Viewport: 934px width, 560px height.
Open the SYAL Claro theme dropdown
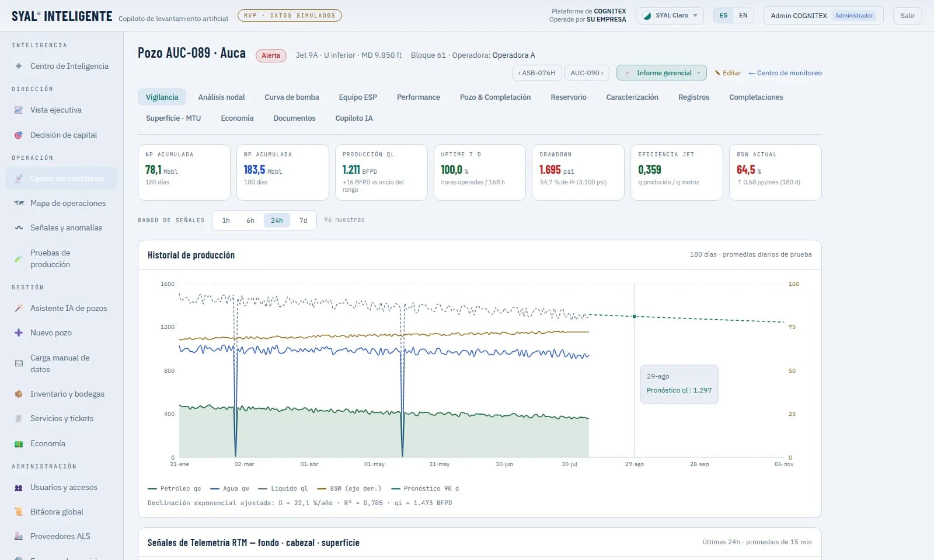(670, 15)
